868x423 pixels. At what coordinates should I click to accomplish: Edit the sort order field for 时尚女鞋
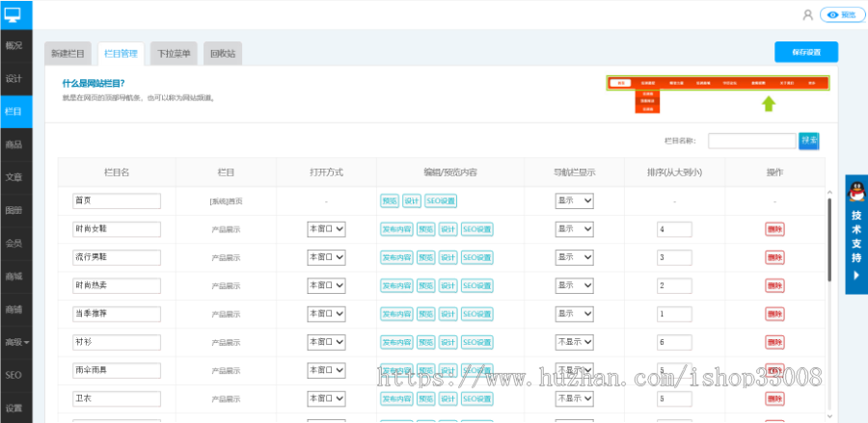pyautogui.click(x=674, y=229)
